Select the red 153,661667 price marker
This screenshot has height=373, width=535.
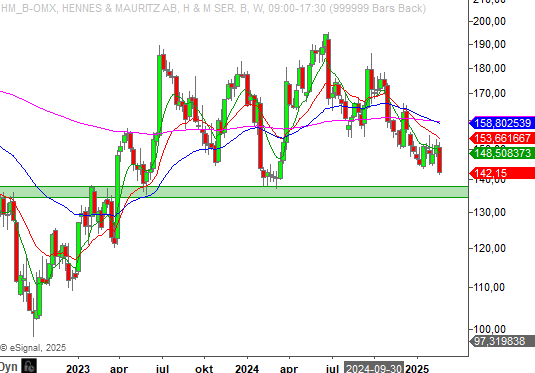pyautogui.click(x=502, y=138)
